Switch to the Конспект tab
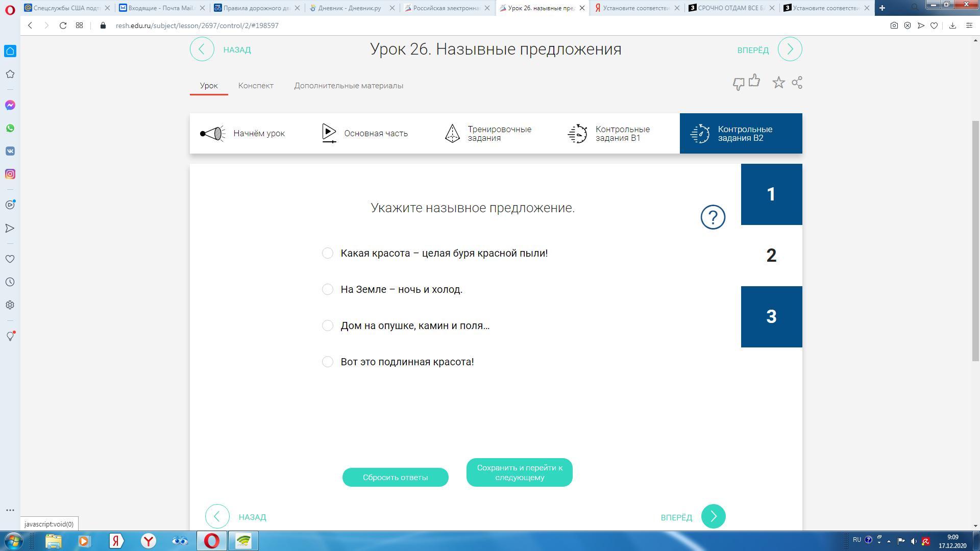The image size is (980, 551). [256, 86]
